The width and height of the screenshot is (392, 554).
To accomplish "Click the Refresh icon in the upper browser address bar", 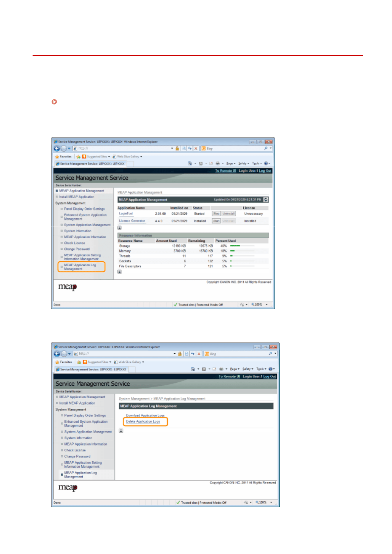I will 190,148.
